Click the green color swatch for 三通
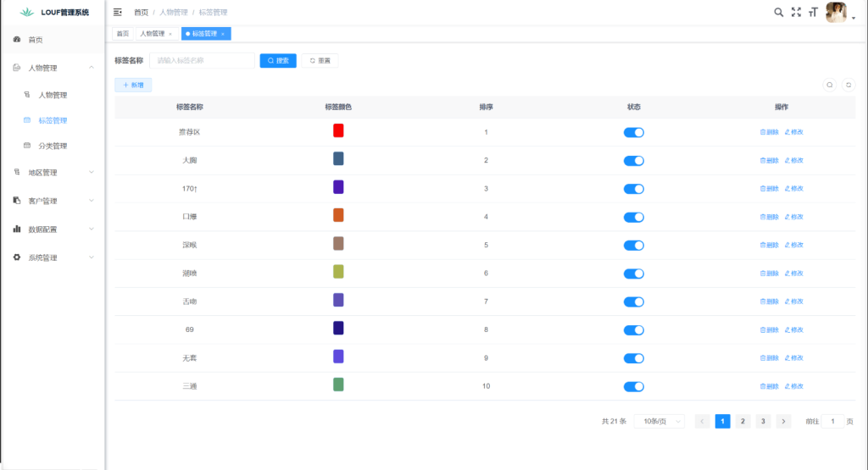868x470 pixels. pyautogui.click(x=338, y=384)
